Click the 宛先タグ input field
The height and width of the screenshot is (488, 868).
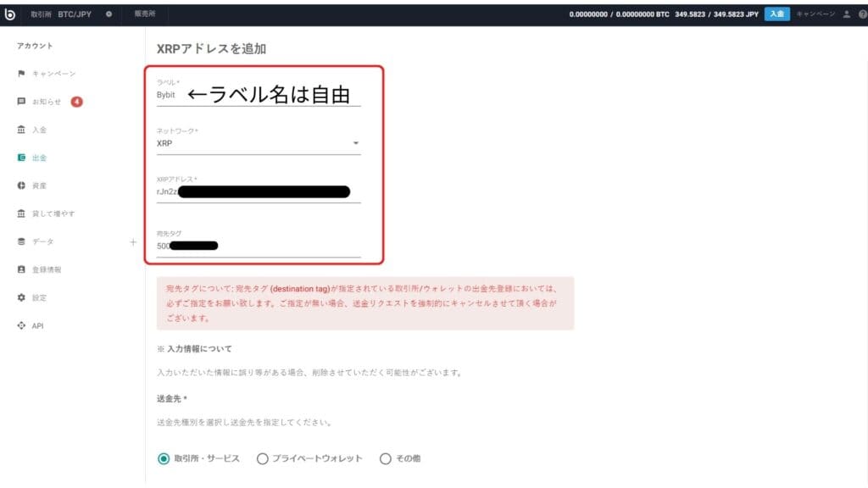coord(259,247)
